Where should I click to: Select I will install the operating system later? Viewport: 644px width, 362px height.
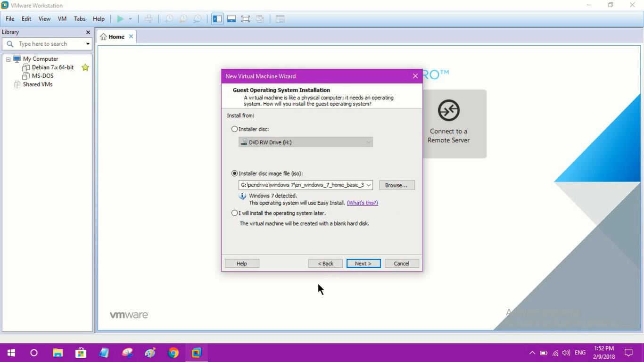click(x=234, y=213)
